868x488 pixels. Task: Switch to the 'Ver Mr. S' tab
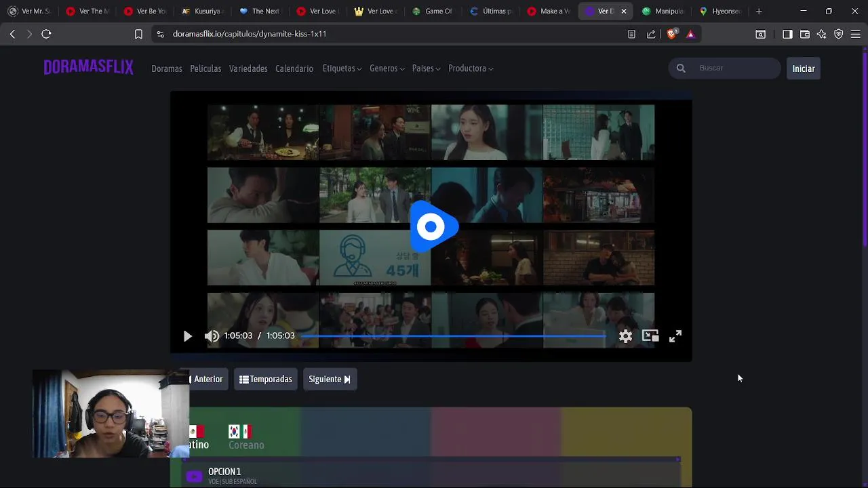(x=30, y=11)
